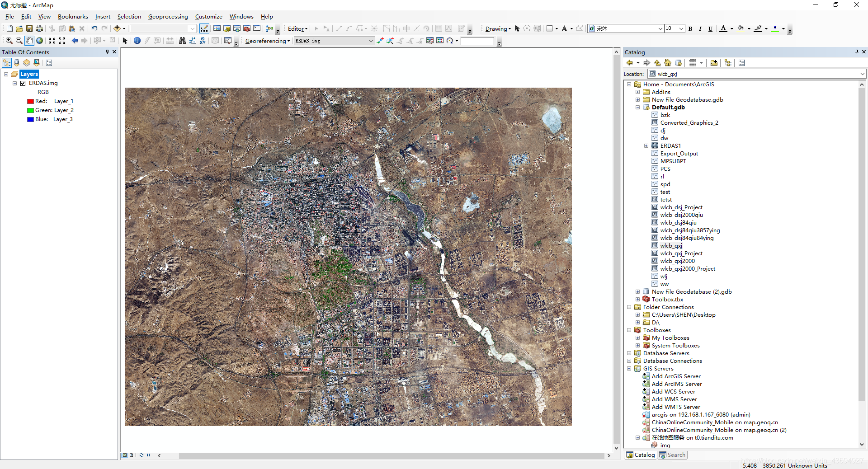Open the Go To XY tool

203,41
